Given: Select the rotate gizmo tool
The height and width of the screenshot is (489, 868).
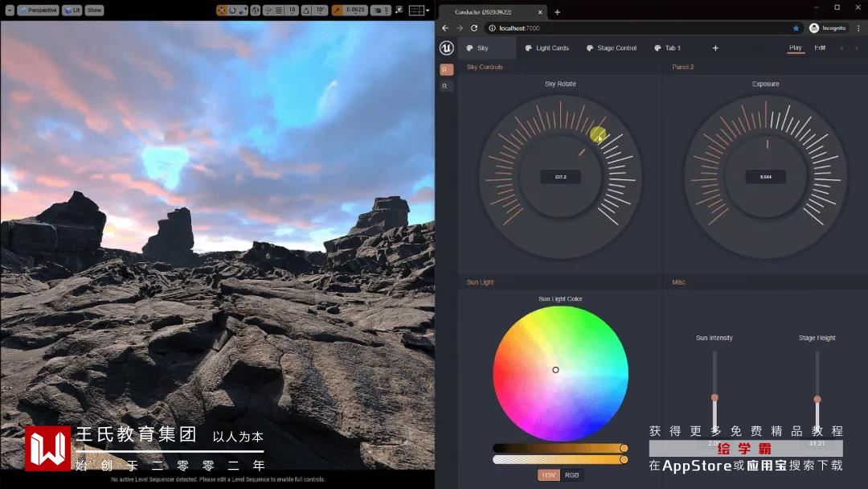Looking at the screenshot, I should tap(232, 10).
